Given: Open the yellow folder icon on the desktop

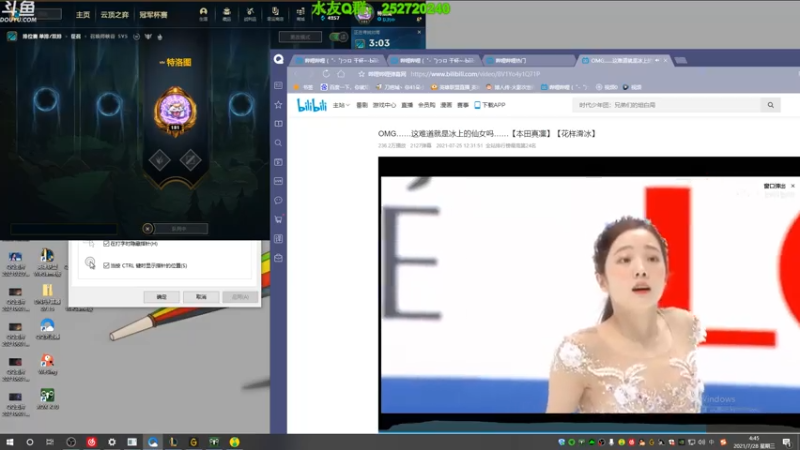Looking at the screenshot, I should (x=47, y=290).
